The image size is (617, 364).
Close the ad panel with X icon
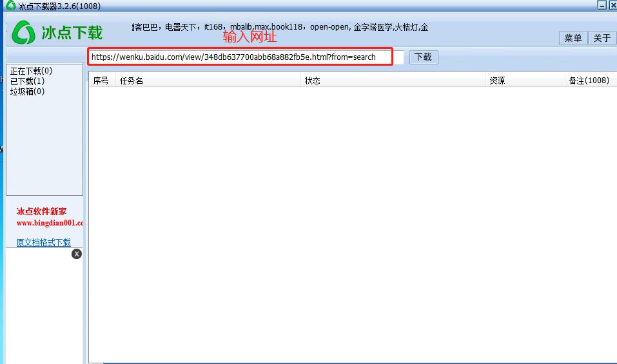tap(77, 254)
